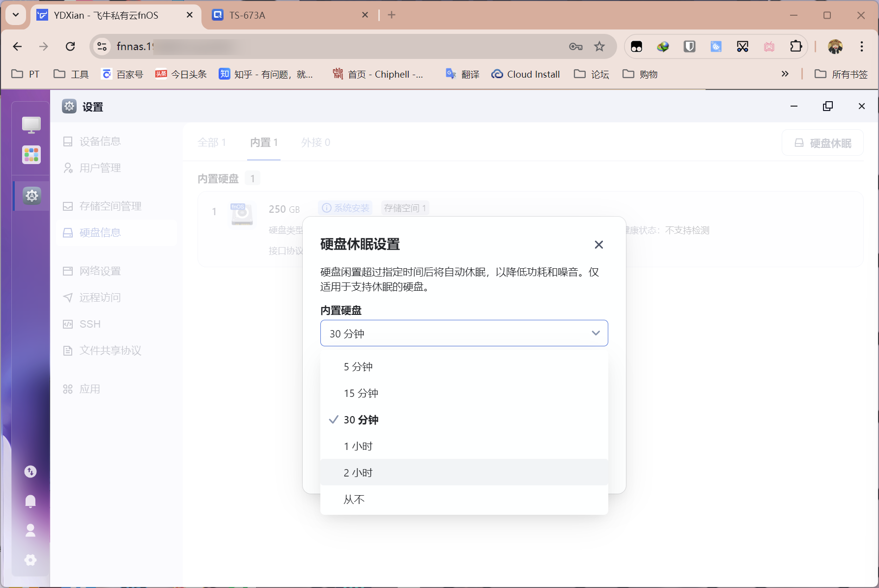Open the colorful app center icon in dock
This screenshot has width=879, height=588.
[x=31, y=155]
